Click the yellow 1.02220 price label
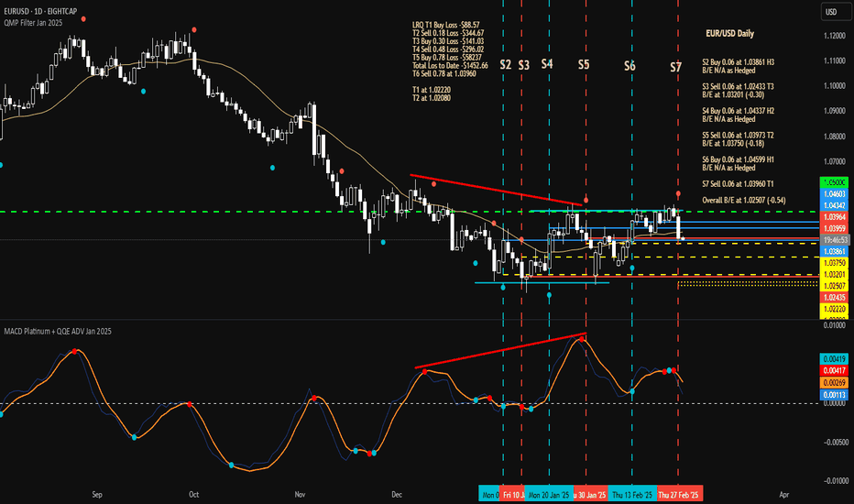 [x=834, y=309]
